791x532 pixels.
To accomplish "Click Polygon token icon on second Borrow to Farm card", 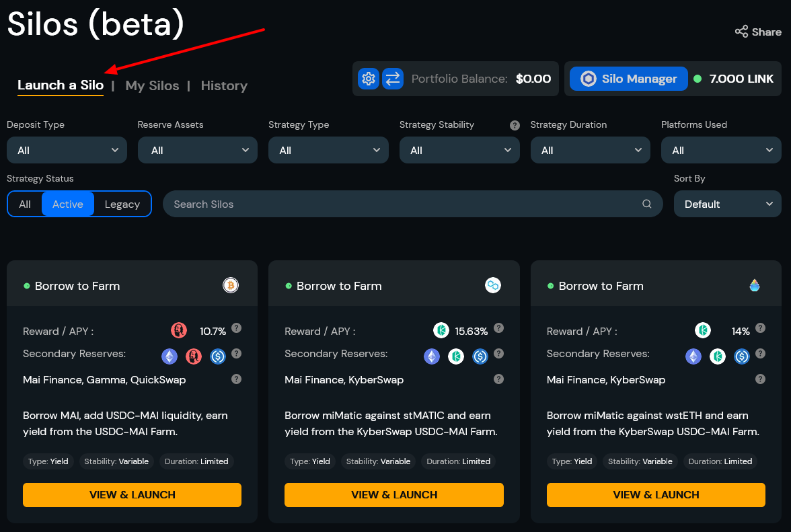I will coord(493,285).
